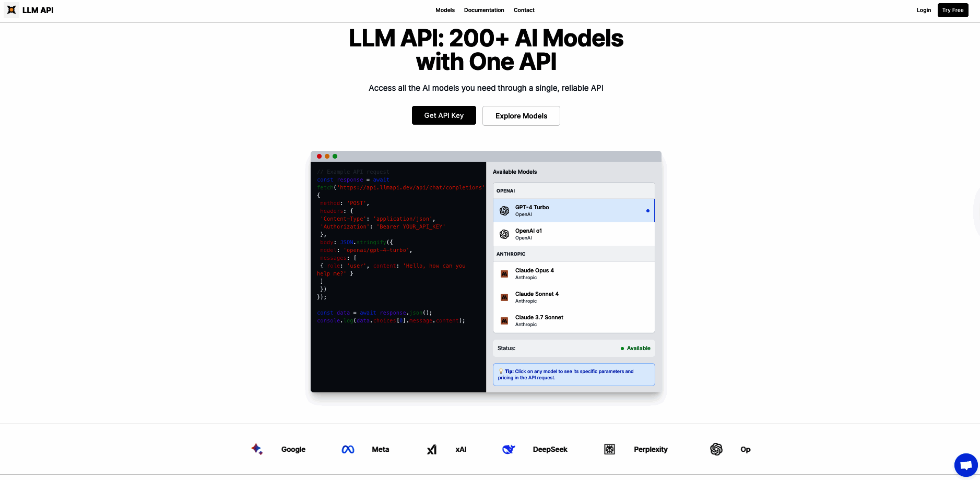Click the OpenAI logo in the partner strip

click(716, 449)
